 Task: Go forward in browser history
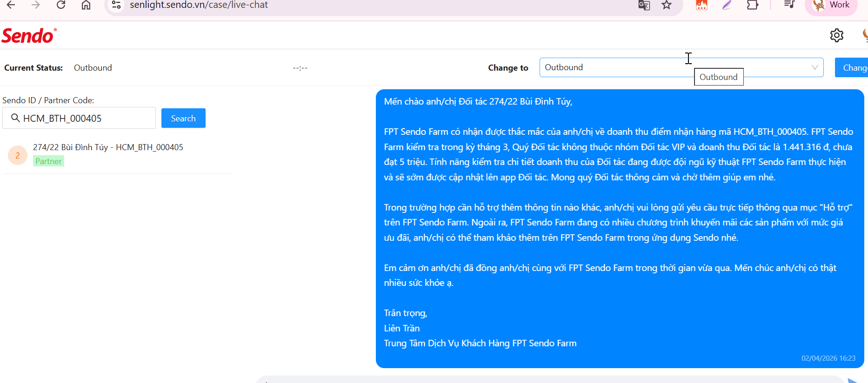[x=35, y=5]
